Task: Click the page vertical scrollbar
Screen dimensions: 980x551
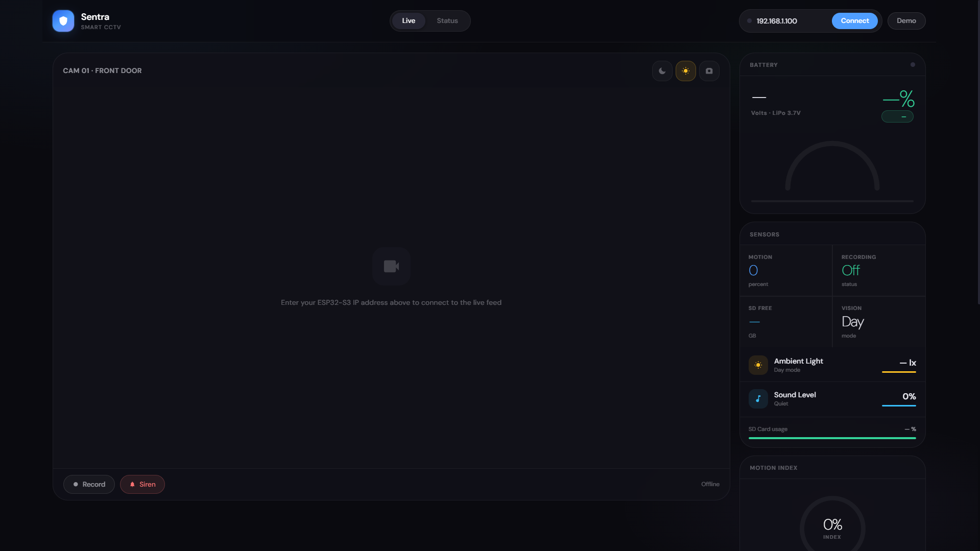Action: click(x=977, y=153)
